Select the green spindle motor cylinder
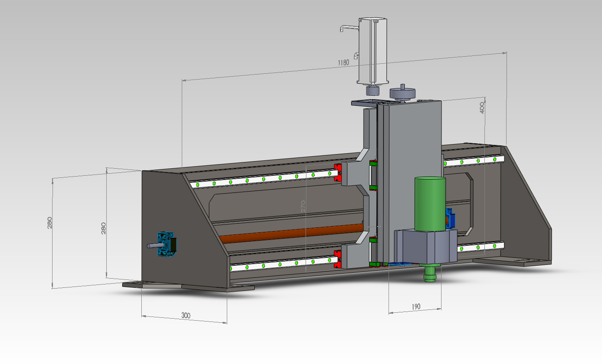The height and width of the screenshot is (364, 602). coord(430,203)
